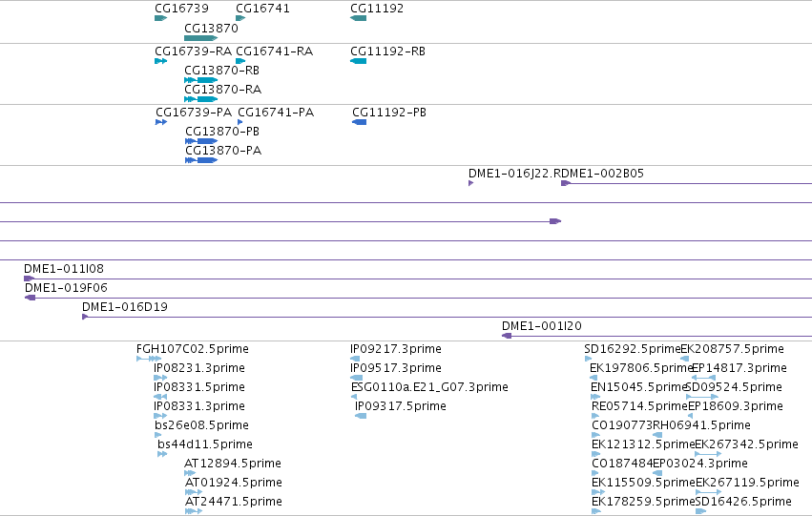Click transcript CG16741-RA glyph
812x516 pixels.
[x=240, y=61]
